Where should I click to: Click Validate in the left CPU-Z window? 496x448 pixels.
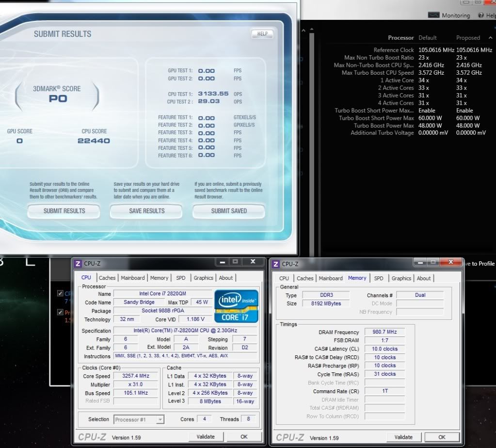point(206,437)
